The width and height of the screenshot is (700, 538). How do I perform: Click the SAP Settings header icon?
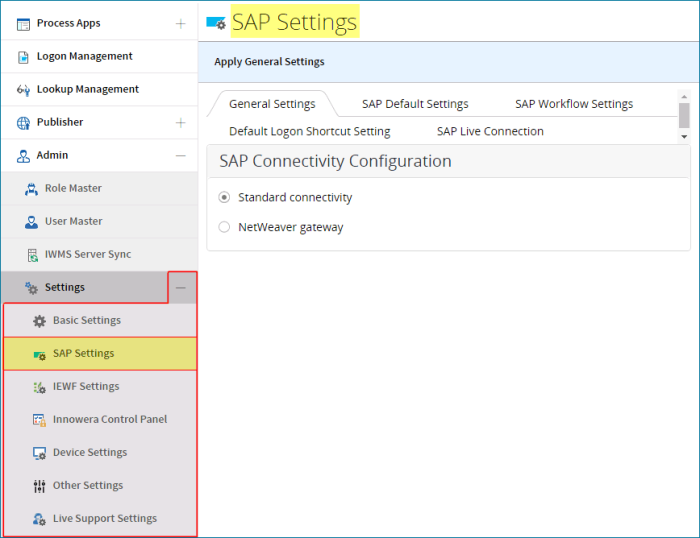[216, 23]
